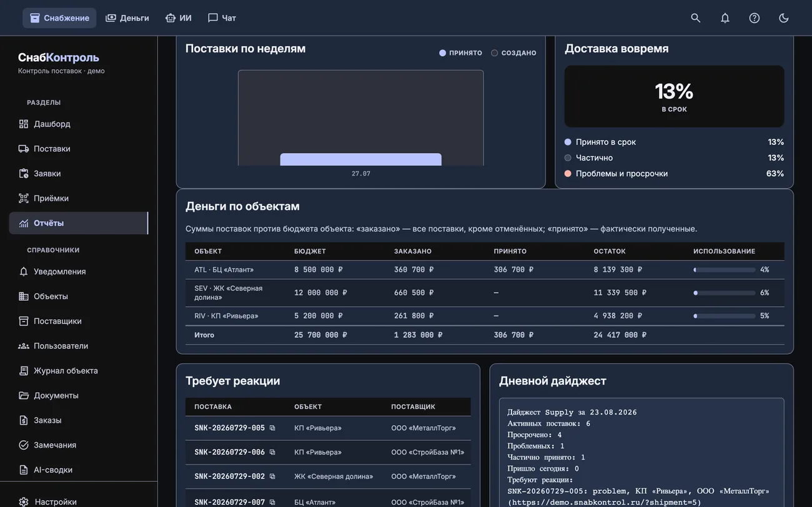Click the Дашборд sidebar icon
The image size is (812, 507).
coord(24,124)
